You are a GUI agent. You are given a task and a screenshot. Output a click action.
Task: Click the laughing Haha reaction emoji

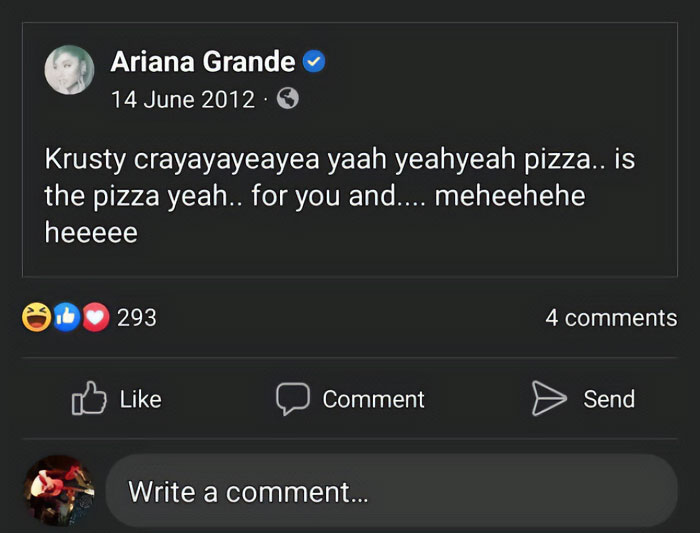point(36,318)
